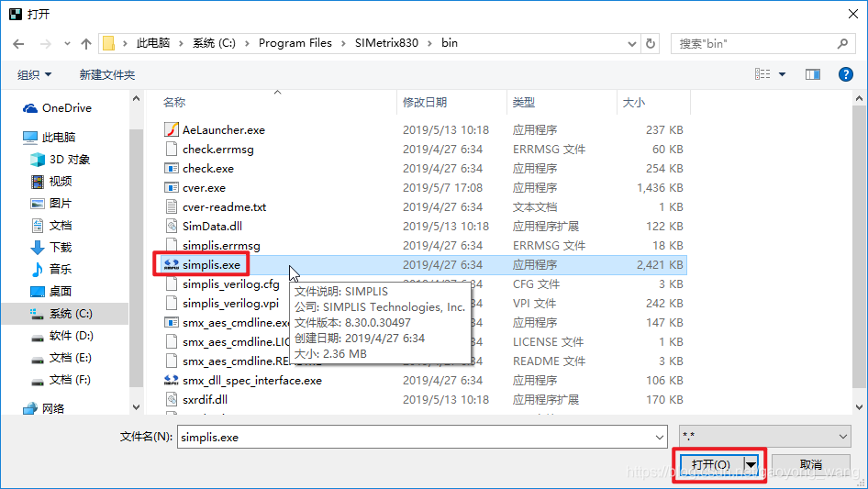This screenshot has height=489, width=868.
Task: Select check.exe file icon
Action: [172, 169]
